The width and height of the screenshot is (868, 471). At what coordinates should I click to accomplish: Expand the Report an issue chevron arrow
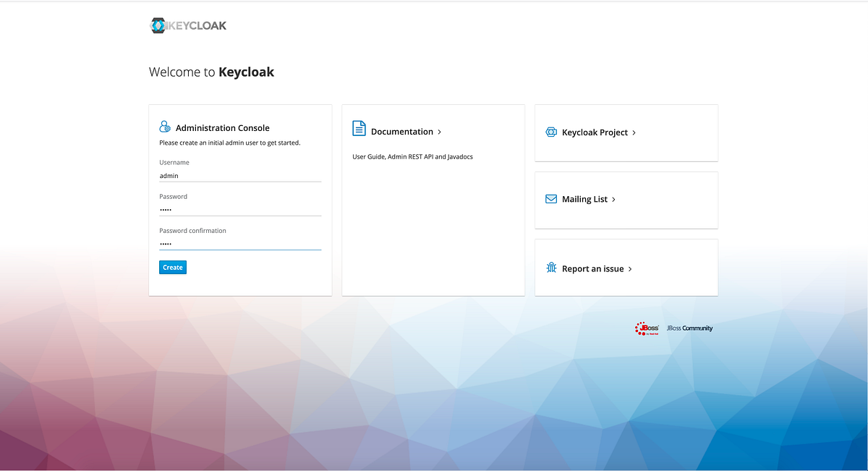(x=629, y=268)
